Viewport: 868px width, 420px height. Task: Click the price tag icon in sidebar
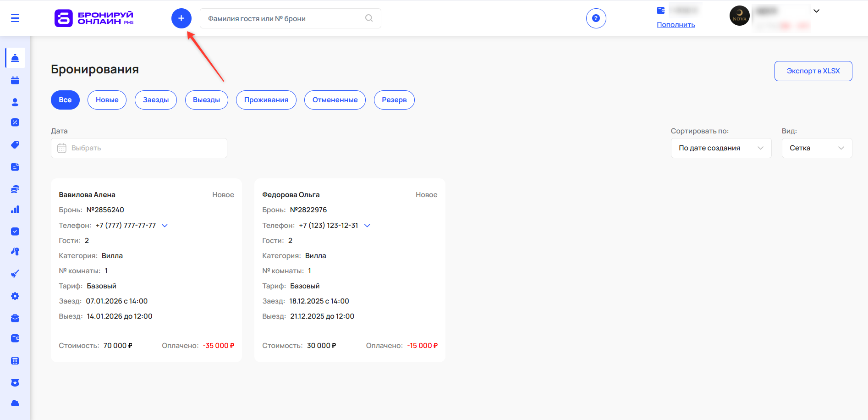[15, 144]
